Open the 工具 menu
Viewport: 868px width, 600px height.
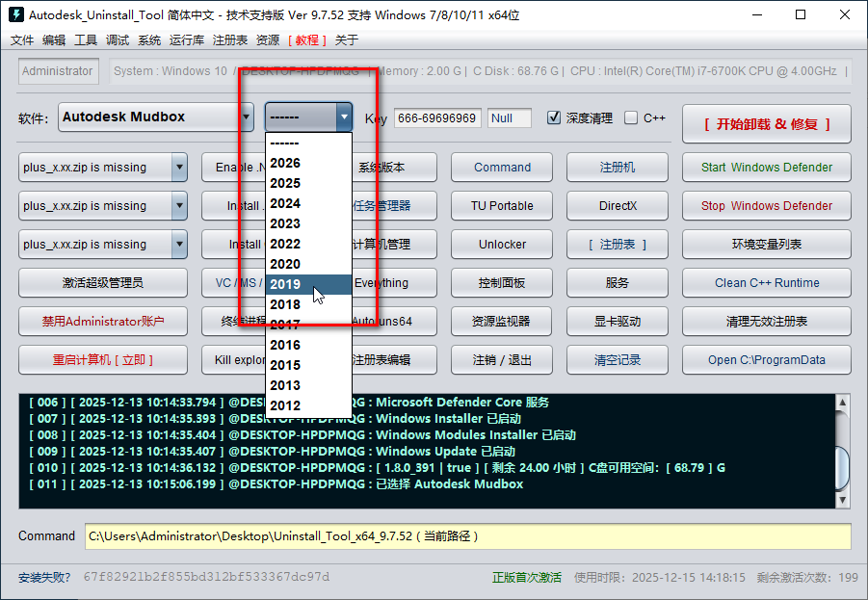point(86,39)
